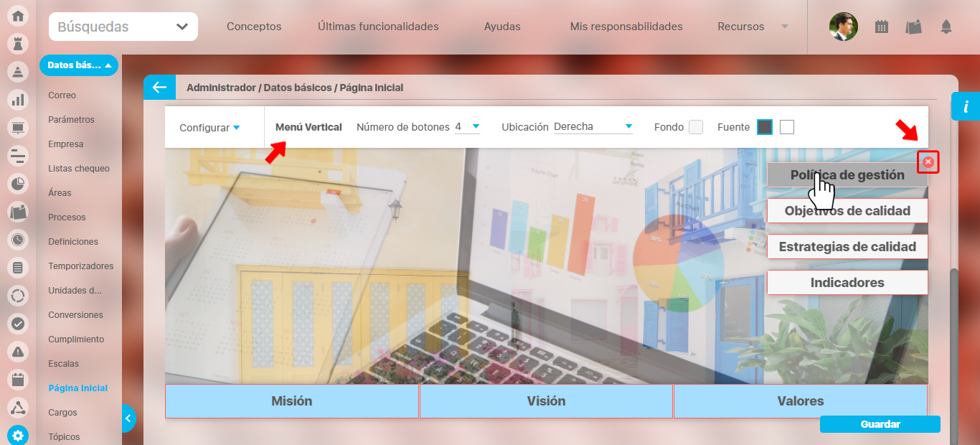Open the blue info panel tab
The height and width of the screenshot is (445, 980).
click(x=966, y=107)
